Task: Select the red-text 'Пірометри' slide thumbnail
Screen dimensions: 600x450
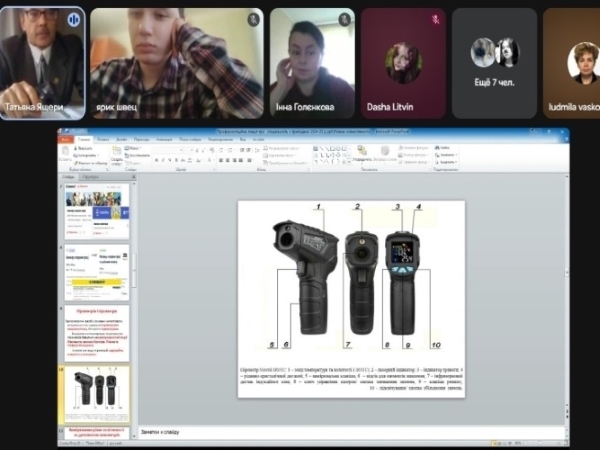Action: pos(96,330)
